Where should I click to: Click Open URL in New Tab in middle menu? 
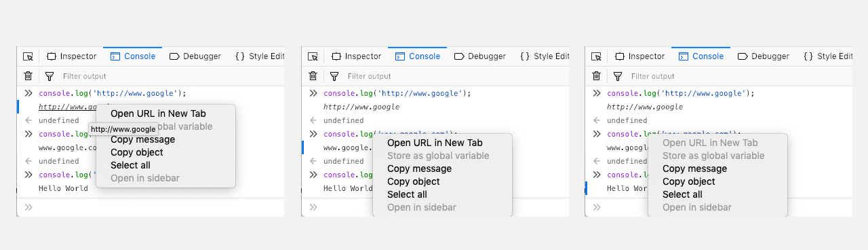pyautogui.click(x=435, y=143)
